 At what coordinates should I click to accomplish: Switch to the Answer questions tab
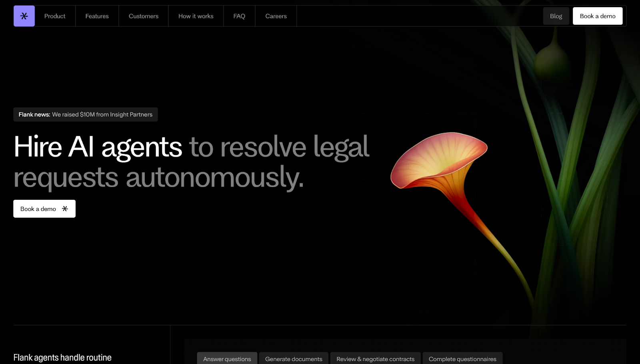click(x=227, y=358)
